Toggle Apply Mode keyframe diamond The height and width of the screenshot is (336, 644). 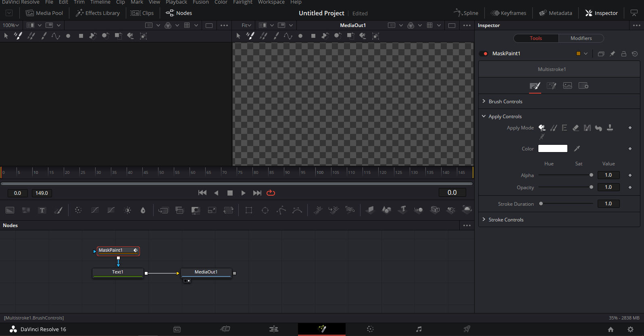tap(630, 128)
